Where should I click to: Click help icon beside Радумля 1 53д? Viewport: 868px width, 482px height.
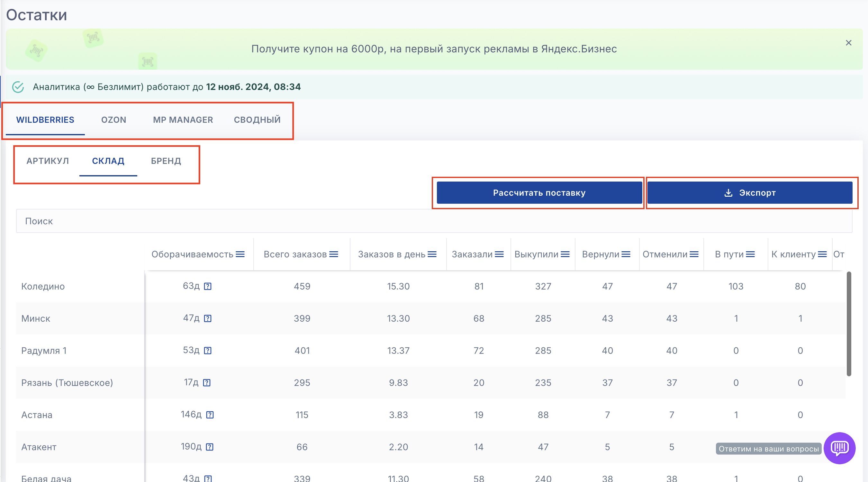point(208,350)
